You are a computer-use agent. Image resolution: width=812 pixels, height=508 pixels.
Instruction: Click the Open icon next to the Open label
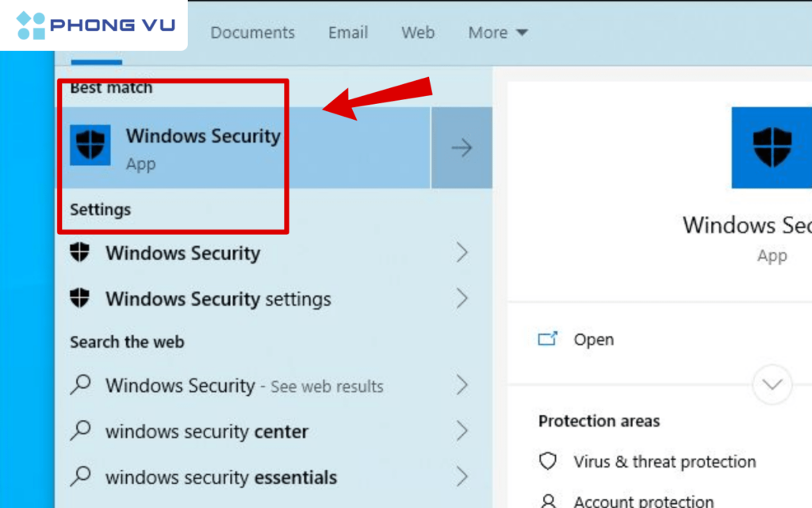[547, 339]
